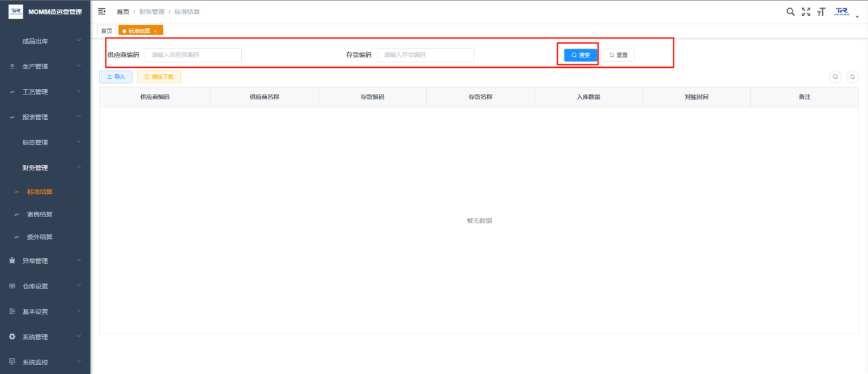Click the 导入 import button
Viewport: 868px width, 374px height.
tap(116, 77)
